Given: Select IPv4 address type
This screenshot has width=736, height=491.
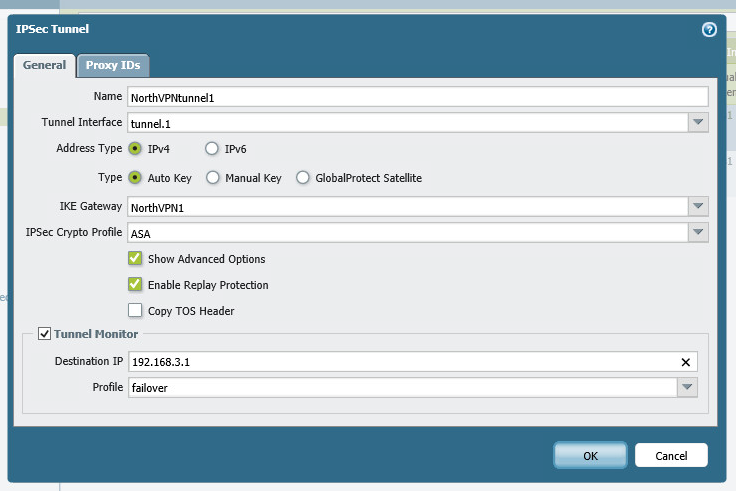Looking at the screenshot, I should (x=135, y=149).
